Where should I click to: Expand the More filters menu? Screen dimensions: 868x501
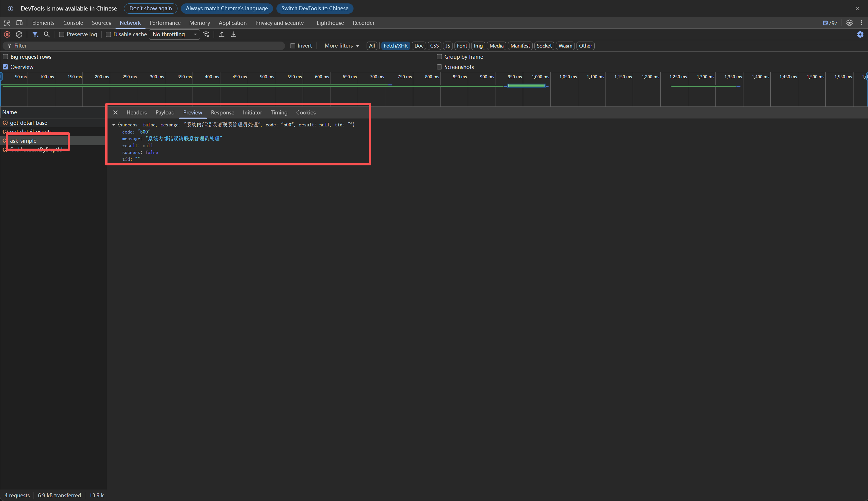(x=342, y=46)
